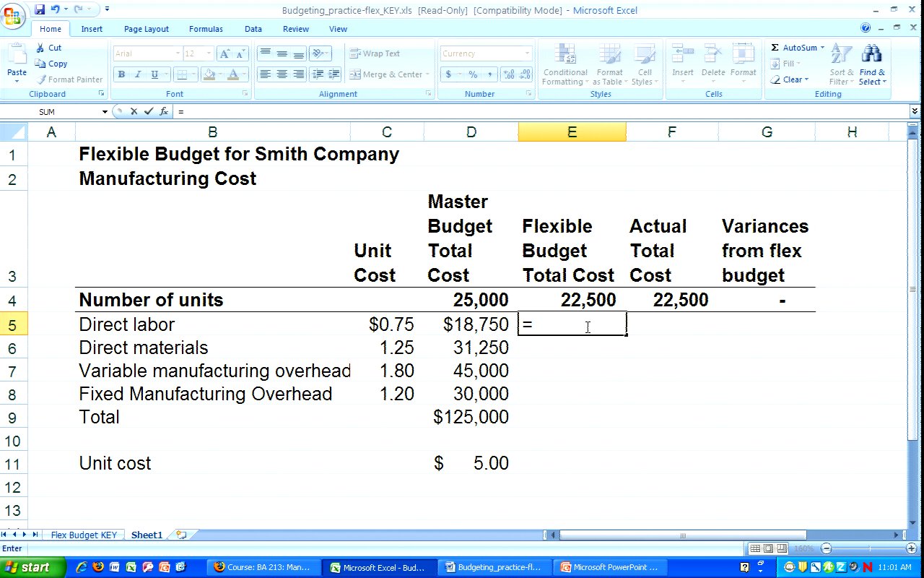The width and height of the screenshot is (924, 578).
Task: Switch to Page Layout view in status bar
Action: click(769, 549)
